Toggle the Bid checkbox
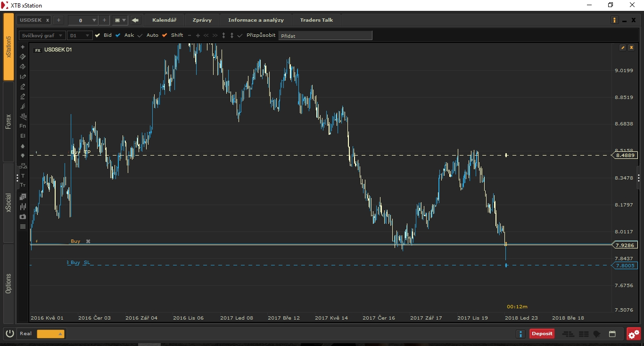The height and width of the screenshot is (346, 644). 98,35
